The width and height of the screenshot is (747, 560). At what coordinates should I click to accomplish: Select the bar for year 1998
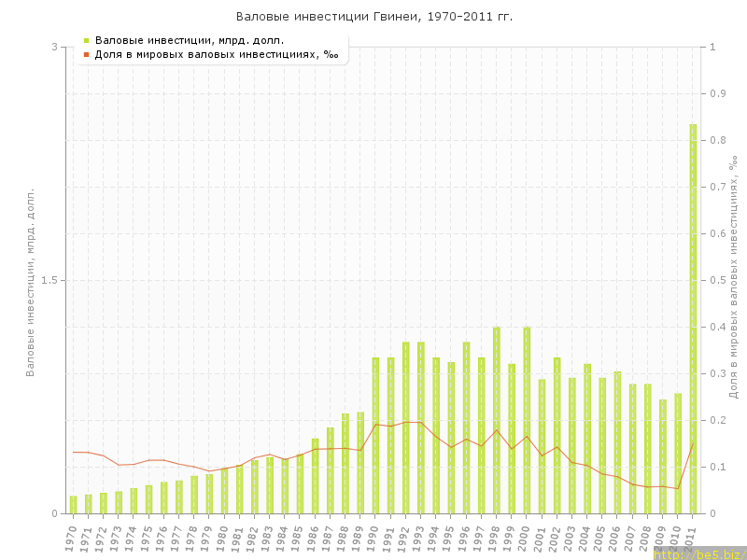click(x=497, y=420)
